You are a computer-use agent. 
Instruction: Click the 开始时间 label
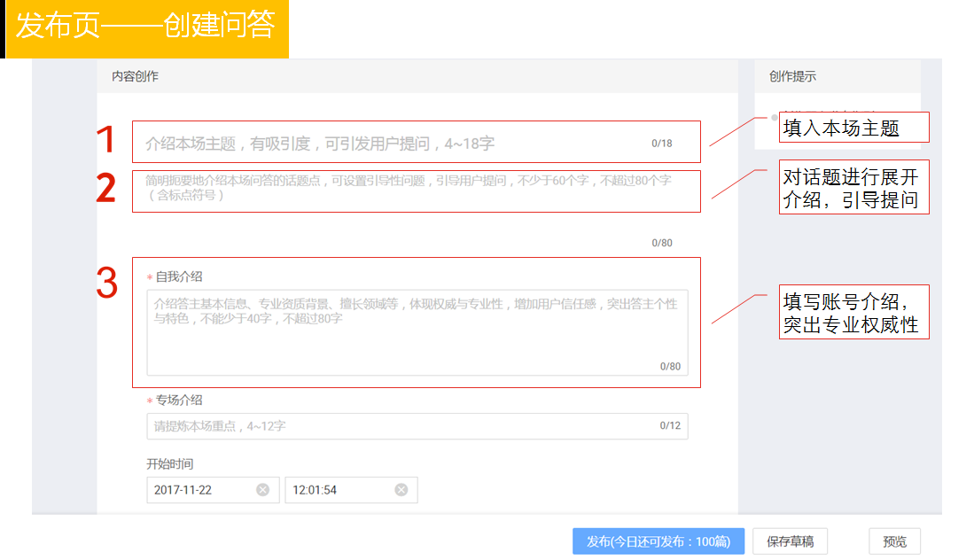pyautogui.click(x=170, y=463)
